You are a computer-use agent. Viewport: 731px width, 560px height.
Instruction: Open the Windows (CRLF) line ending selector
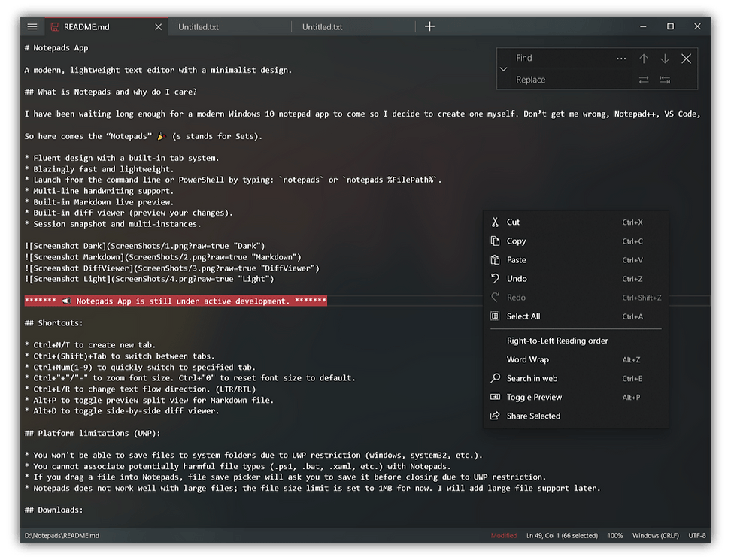click(x=655, y=536)
